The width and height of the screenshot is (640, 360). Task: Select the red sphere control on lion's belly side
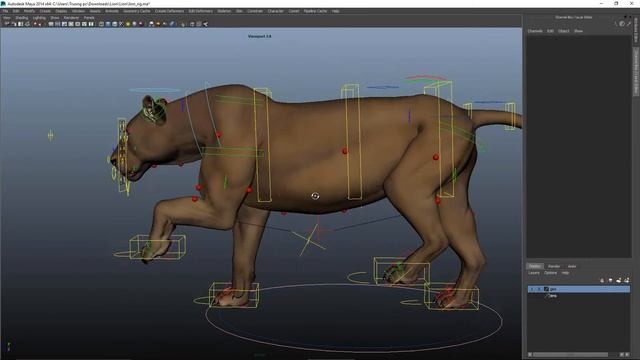pyautogui.click(x=345, y=151)
